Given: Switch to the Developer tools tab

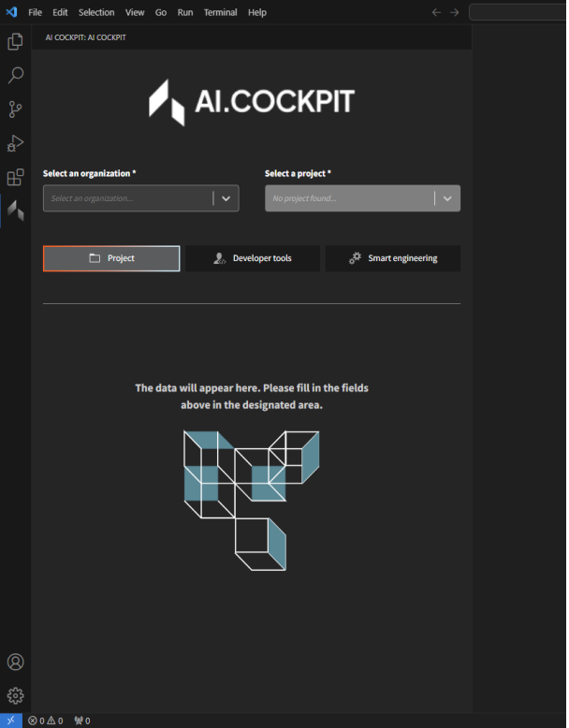Looking at the screenshot, I should (253, 258).
